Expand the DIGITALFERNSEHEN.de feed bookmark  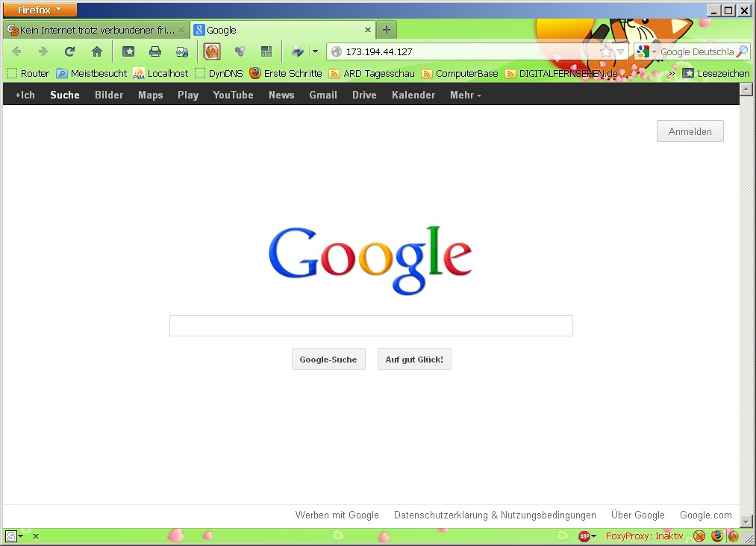[x=561, y=73]
